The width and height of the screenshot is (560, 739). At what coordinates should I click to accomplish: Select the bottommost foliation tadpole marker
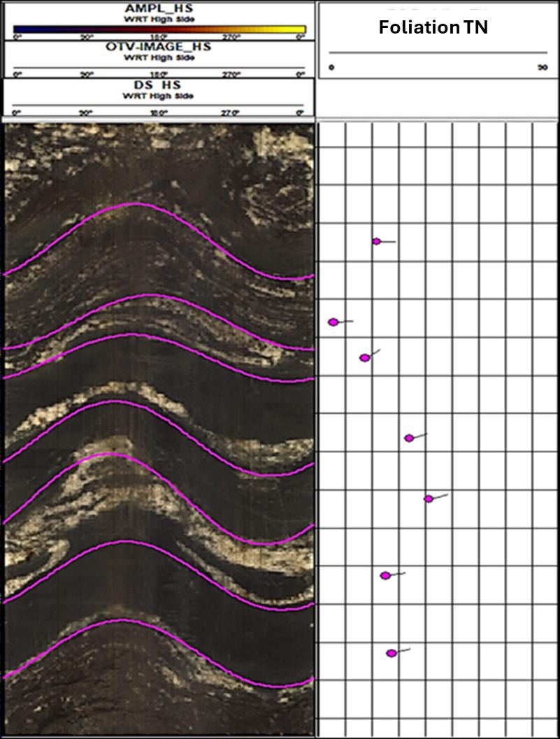[392, 653]
